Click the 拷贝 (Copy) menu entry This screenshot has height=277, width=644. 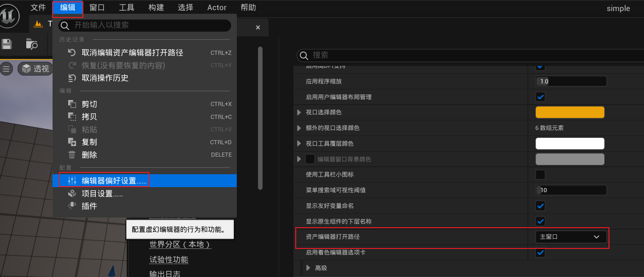(x=89, y=117)
